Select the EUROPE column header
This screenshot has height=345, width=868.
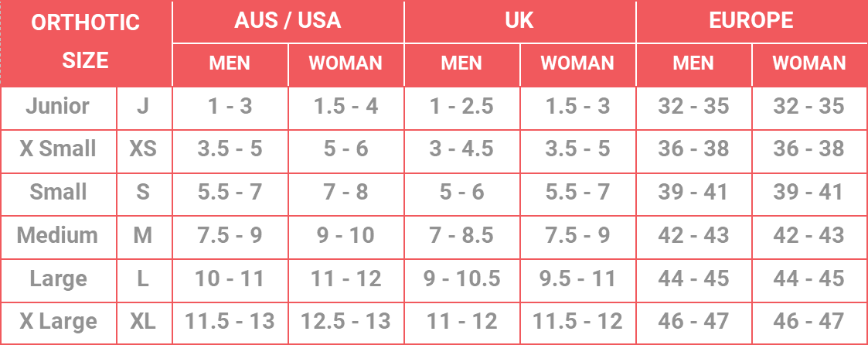tap(752, 21)
